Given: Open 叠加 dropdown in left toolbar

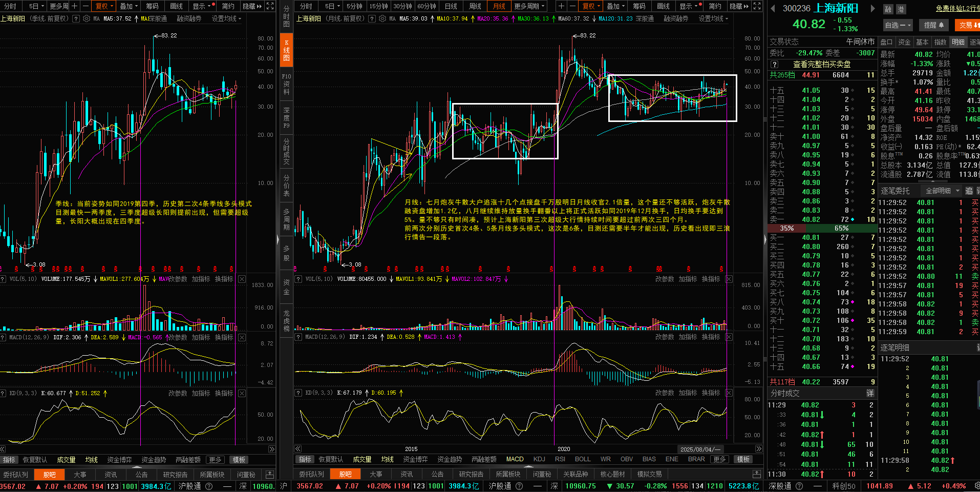Looking at the screenshot, I should tap(129, 6).
